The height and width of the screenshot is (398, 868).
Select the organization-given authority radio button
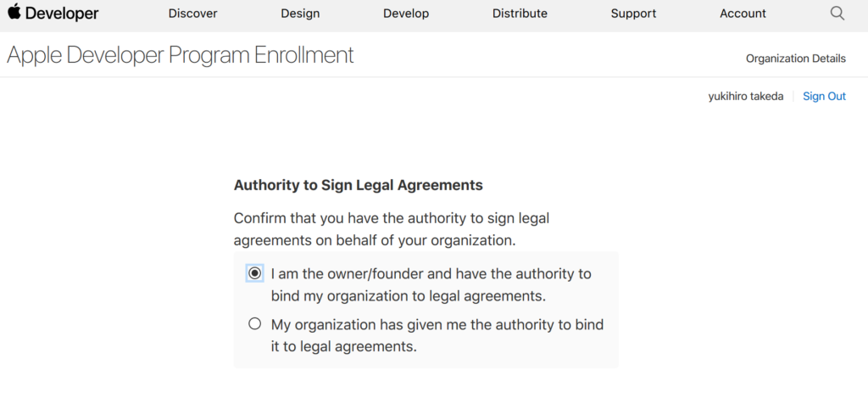pos(254,323)
